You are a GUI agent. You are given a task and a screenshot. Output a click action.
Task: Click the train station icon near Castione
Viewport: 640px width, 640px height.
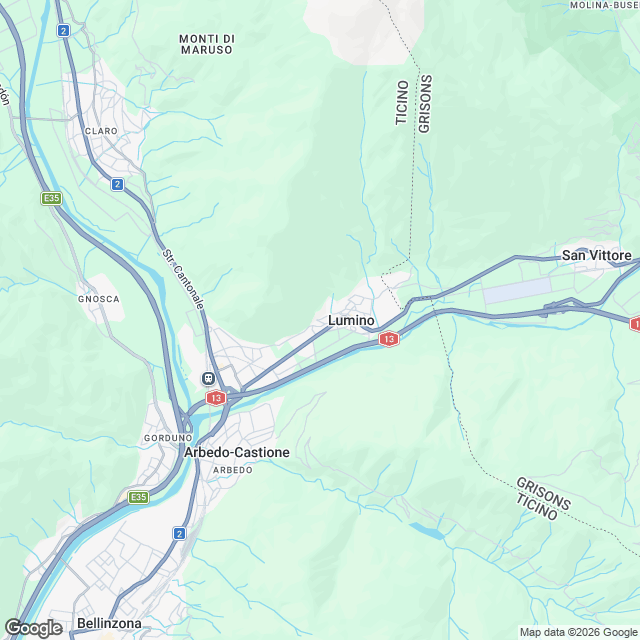click(208, 378)
